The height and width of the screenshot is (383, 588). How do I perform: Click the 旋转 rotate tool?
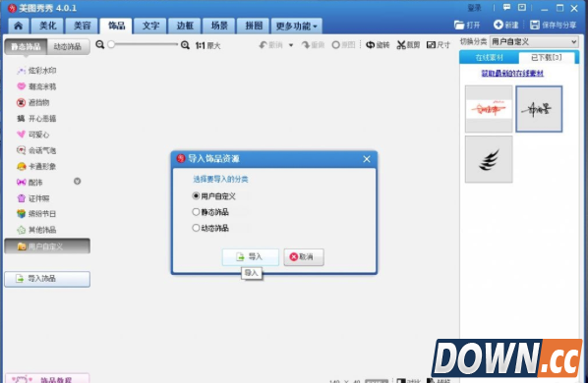tap(378, 45)
